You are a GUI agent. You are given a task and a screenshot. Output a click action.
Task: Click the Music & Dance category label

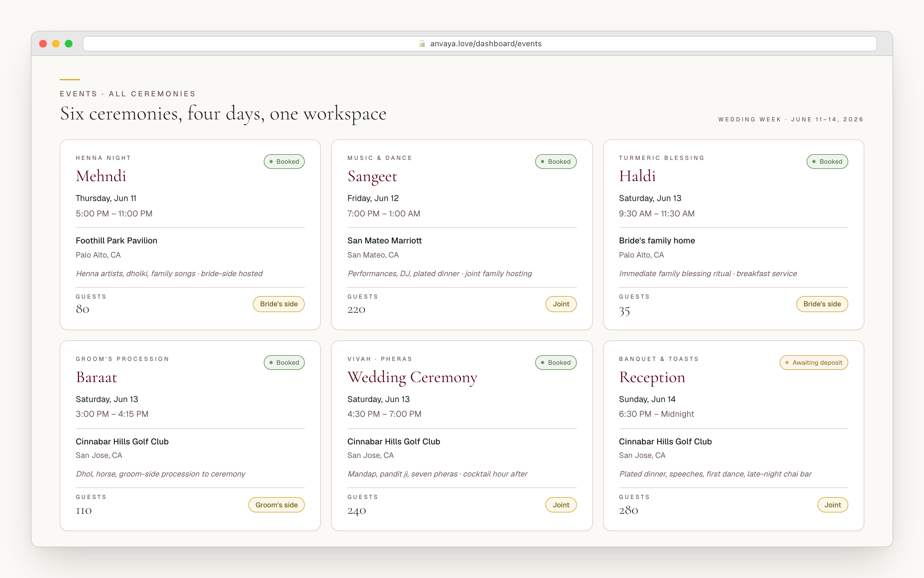380,158
